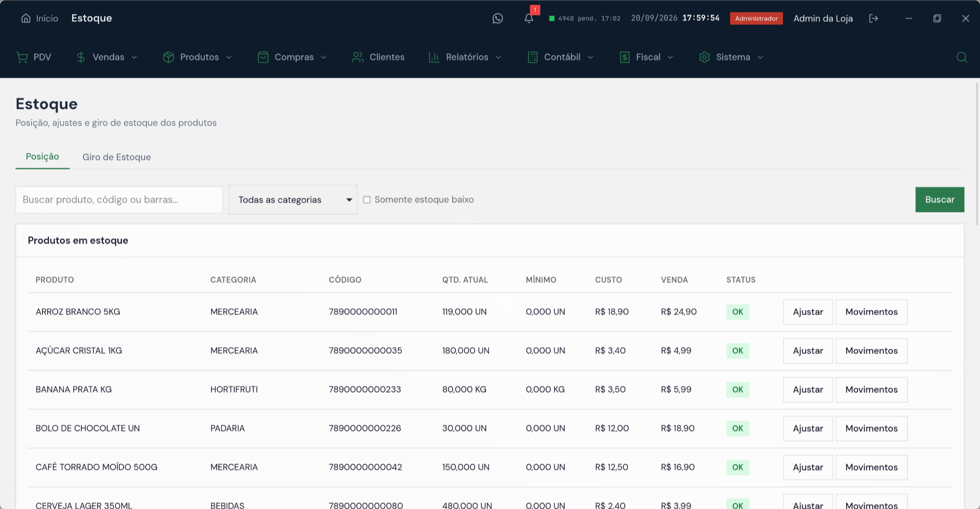
Task: Click the Compras shopping bag icon
Action: [263, 57]
